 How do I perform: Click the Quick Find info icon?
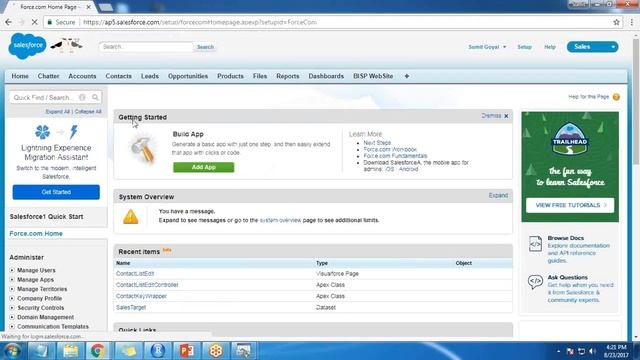(82, 97)
